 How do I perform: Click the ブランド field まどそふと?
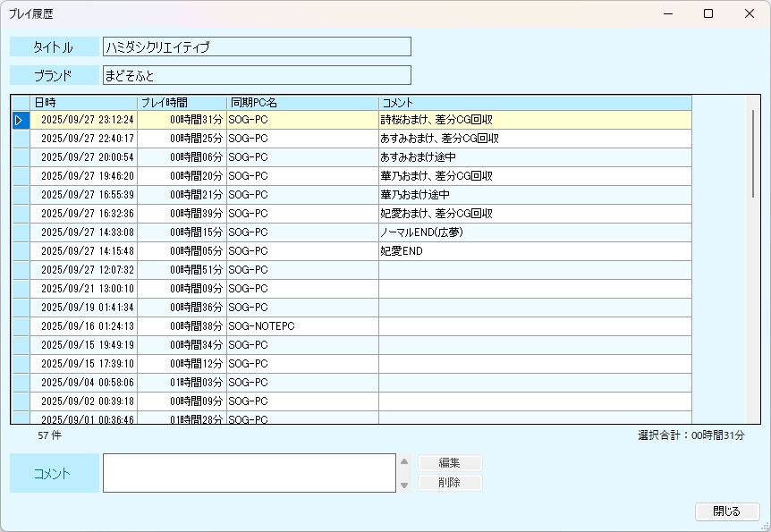[x=257, y=75]
